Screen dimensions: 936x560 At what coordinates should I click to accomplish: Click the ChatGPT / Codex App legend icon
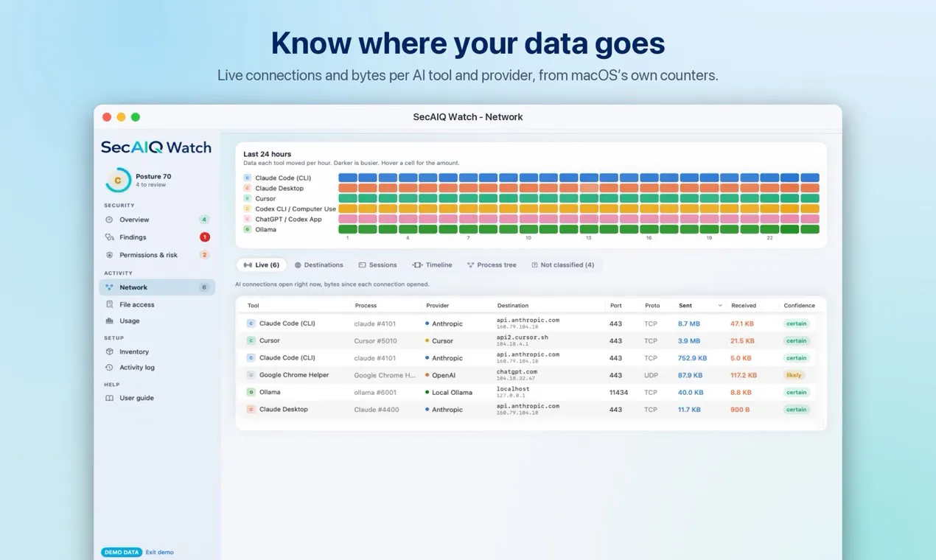click(248, 219)
